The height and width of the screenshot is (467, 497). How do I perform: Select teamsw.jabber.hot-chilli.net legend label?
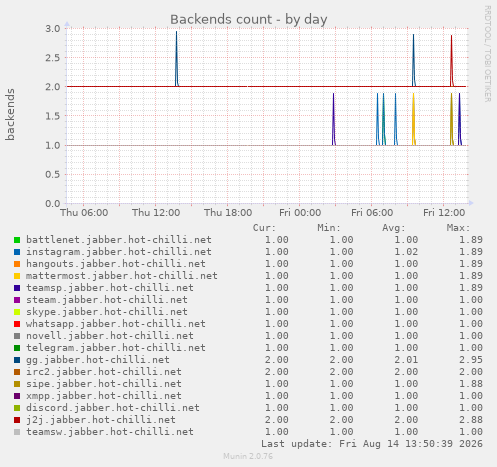click(110, 432)
